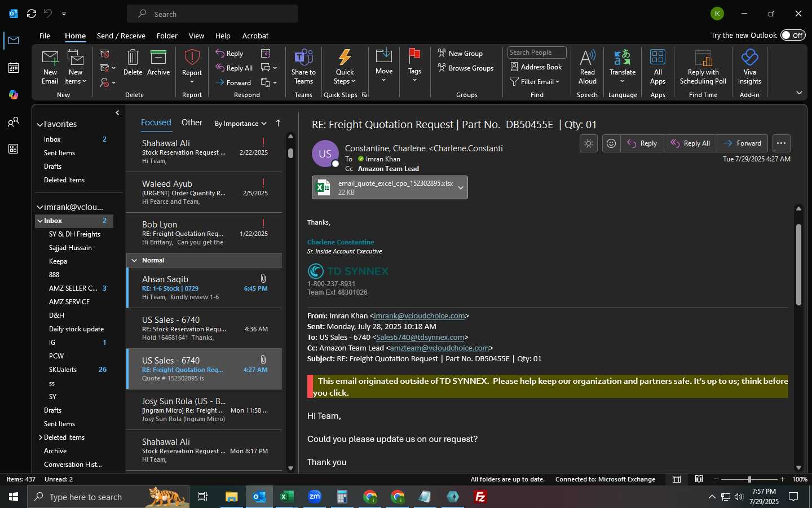Image resolution: width=812 pixels, height=508 pixels.
Task: Click Browse Groups
Action: pyautogui.click(x=466, y=68)
